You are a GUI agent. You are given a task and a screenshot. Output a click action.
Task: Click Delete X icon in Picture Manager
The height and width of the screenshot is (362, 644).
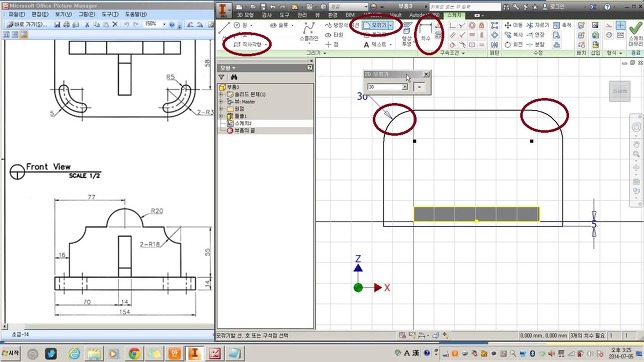pyautogui.click(x=115, y=25)
